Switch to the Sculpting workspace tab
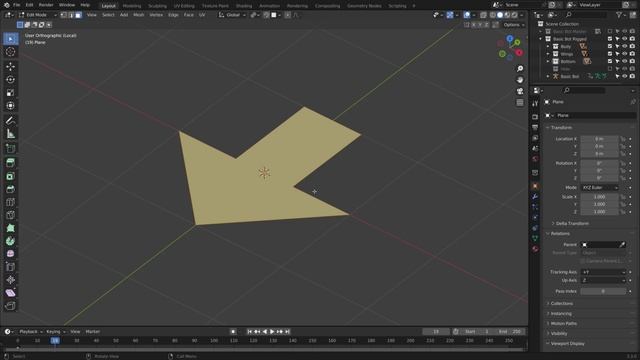Viewport: 640px width, 360px height. coord(157,6)
